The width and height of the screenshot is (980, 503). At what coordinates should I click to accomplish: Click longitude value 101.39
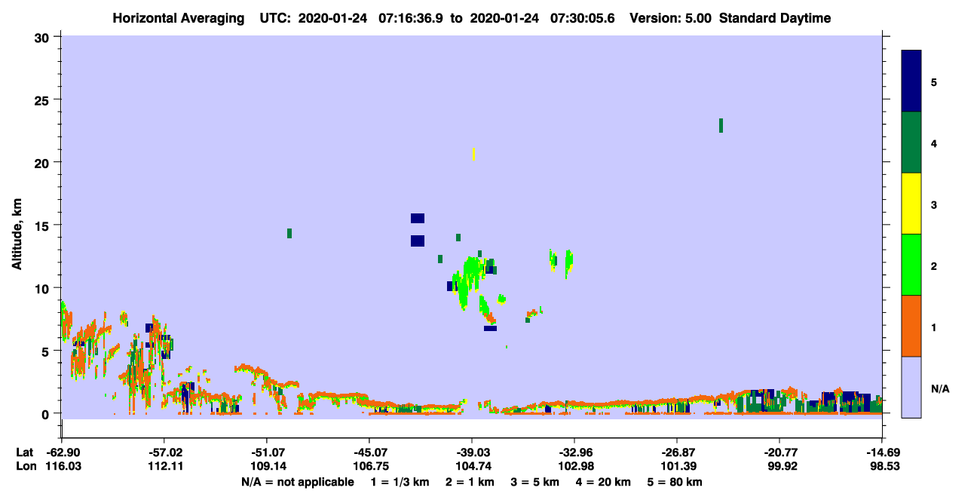pos(677,466)
